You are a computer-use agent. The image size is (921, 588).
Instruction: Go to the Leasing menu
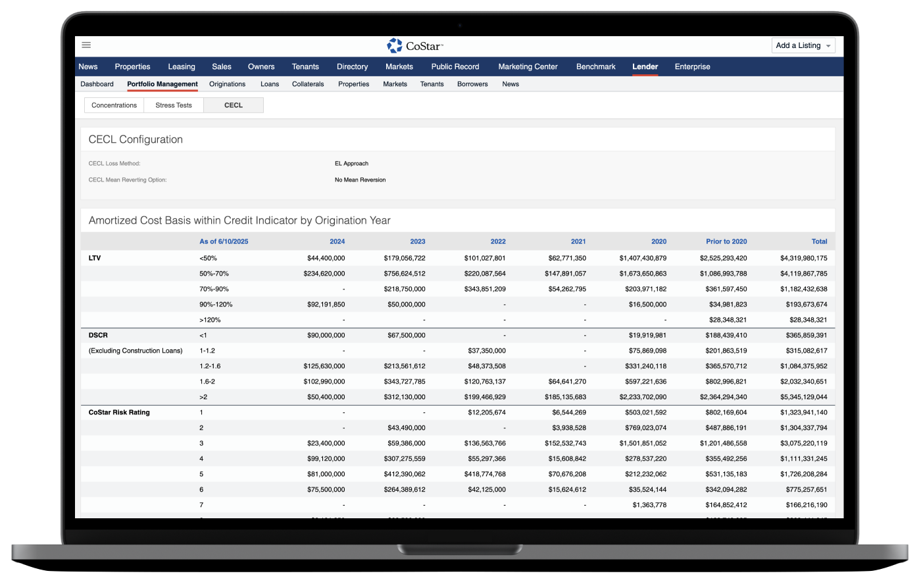[x=181, y=66]
